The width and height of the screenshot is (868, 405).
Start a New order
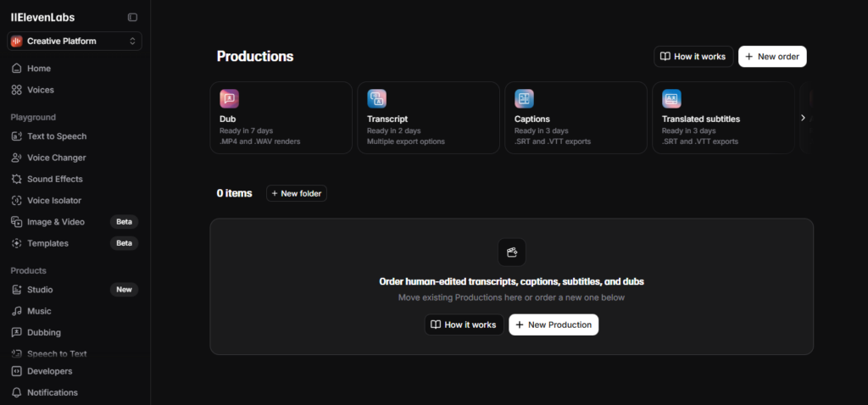coord(771,57)
